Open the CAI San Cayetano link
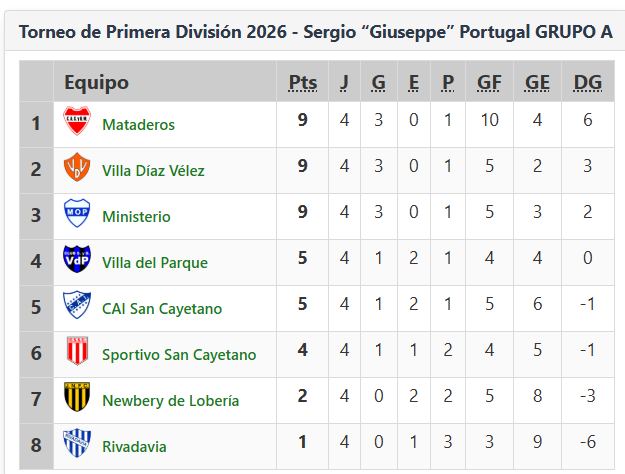Screen dimensions: 625x474 click(x=162, y=309)
